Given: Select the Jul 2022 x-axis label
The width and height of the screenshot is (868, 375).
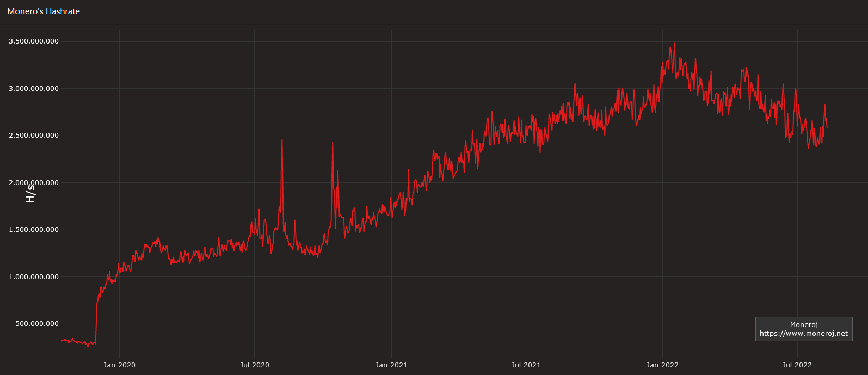Looking at the screenshot, I should [797, 365].
